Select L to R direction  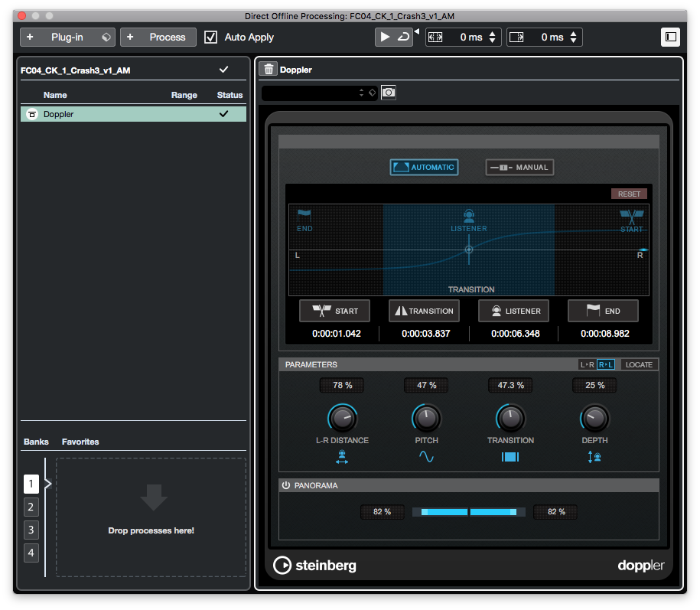(587, 365)
